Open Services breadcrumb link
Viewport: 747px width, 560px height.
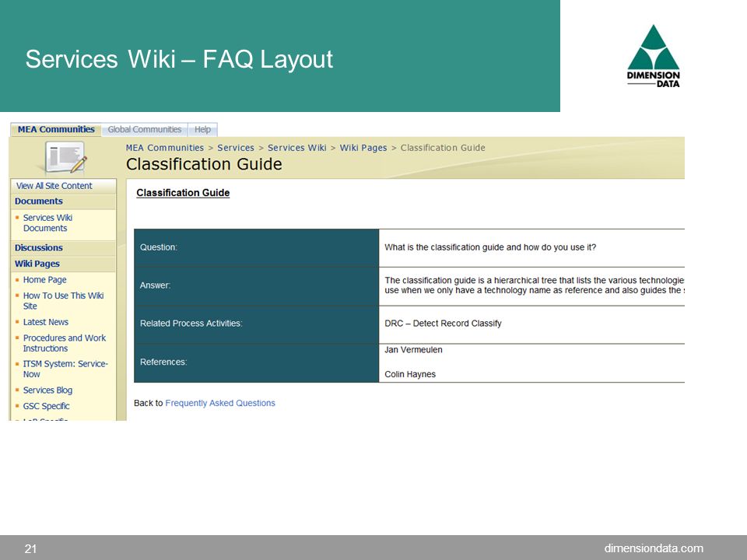(x=236, y=148)
